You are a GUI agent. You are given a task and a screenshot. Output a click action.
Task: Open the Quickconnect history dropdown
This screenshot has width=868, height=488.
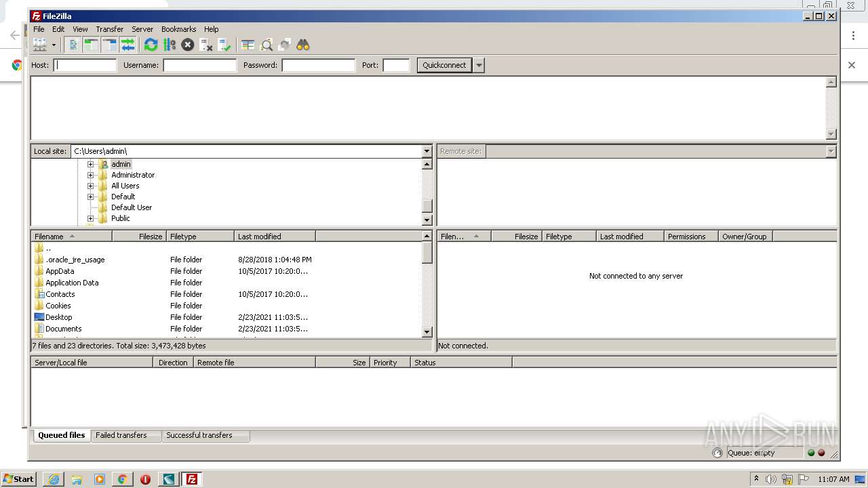pyautogui.click(x=479, y=65)
